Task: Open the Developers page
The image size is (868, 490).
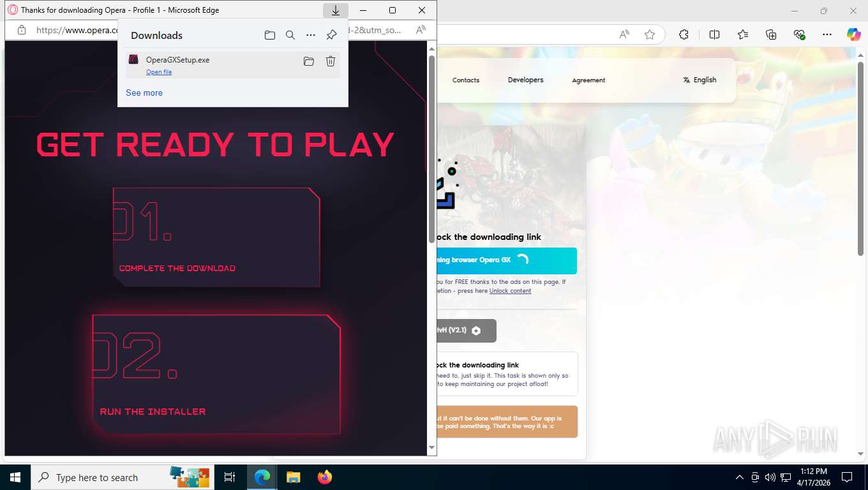Action: click(x=526, y=80)
